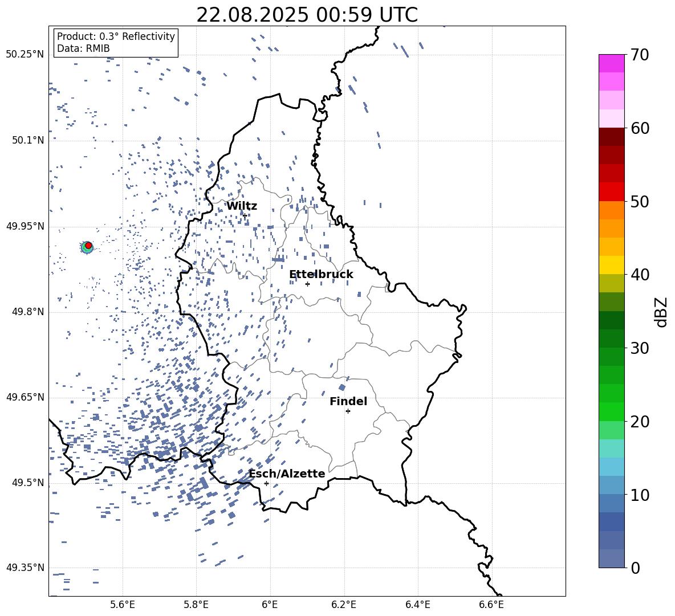Click the colorbar tick value 0
This screenshot has width=675, height=616.
pos(636,568)
